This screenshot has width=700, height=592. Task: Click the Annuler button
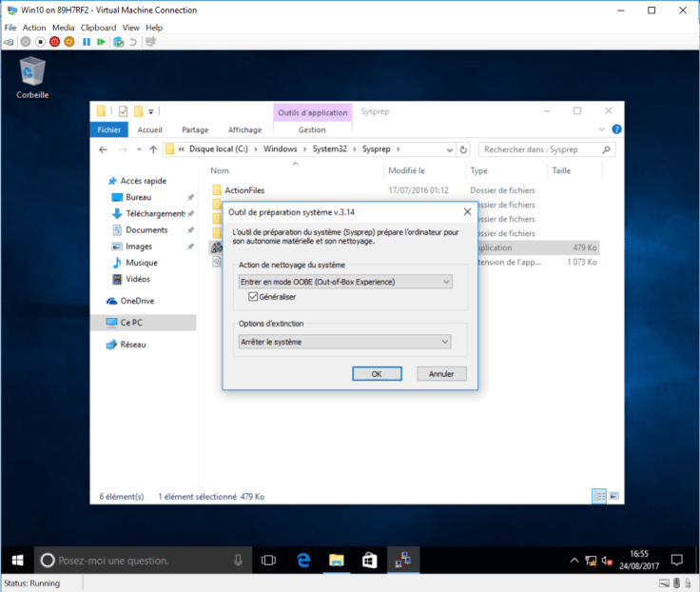click(441, 374)
